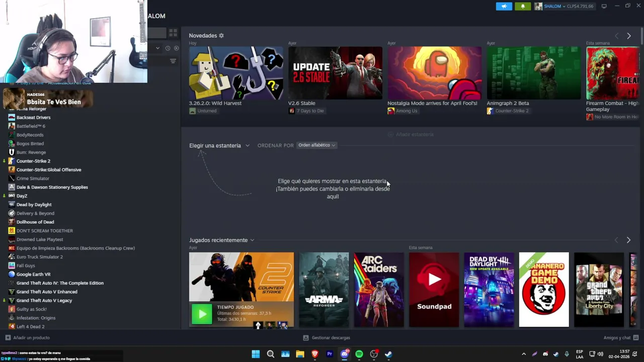The image size is (644, 362).
Task: Select Backseat Drivers in library list
Action: (33, 117)
